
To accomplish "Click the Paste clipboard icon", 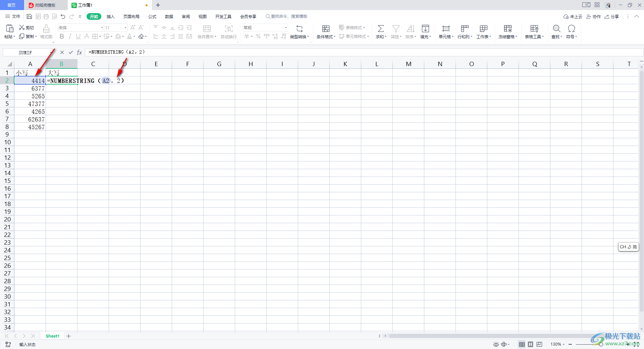I will (10, 28).
